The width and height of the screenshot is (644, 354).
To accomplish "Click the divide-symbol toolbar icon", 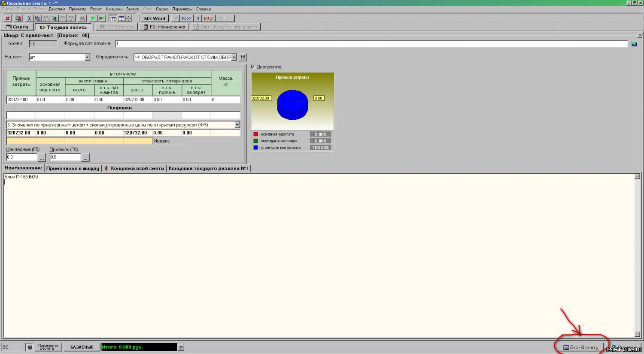I will (129, 18).
